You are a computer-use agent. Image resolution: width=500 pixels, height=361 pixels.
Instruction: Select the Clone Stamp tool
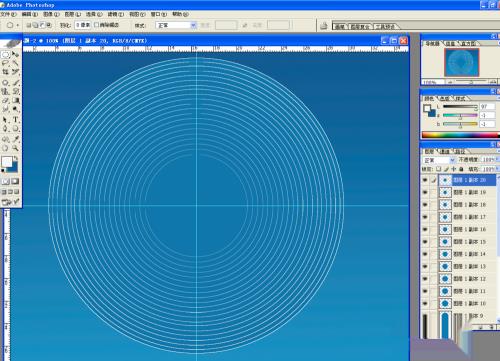pos(6,91)
